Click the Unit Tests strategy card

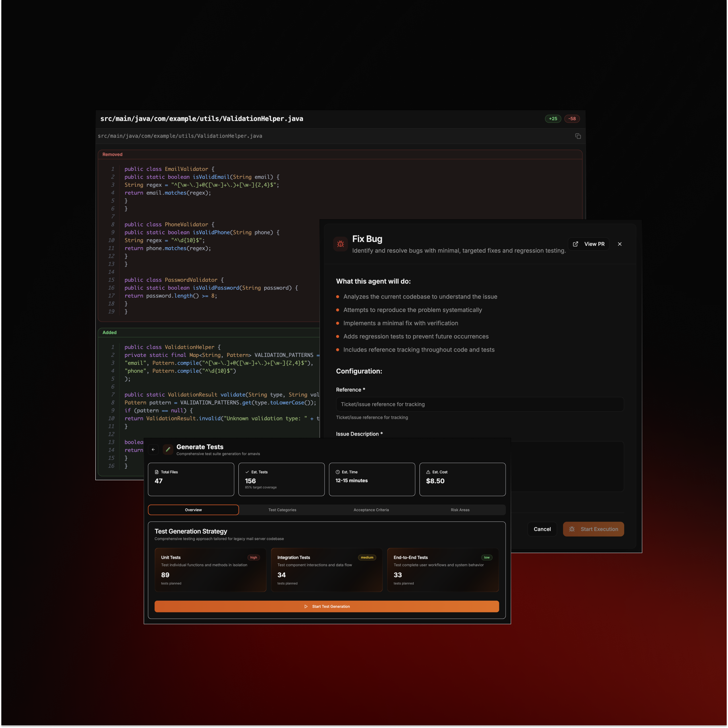click(210, 570)
